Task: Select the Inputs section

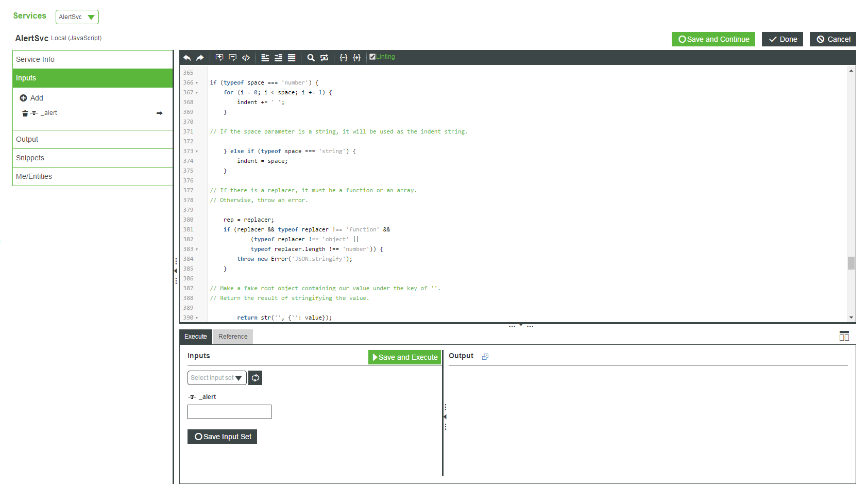Action: point(93,78)
